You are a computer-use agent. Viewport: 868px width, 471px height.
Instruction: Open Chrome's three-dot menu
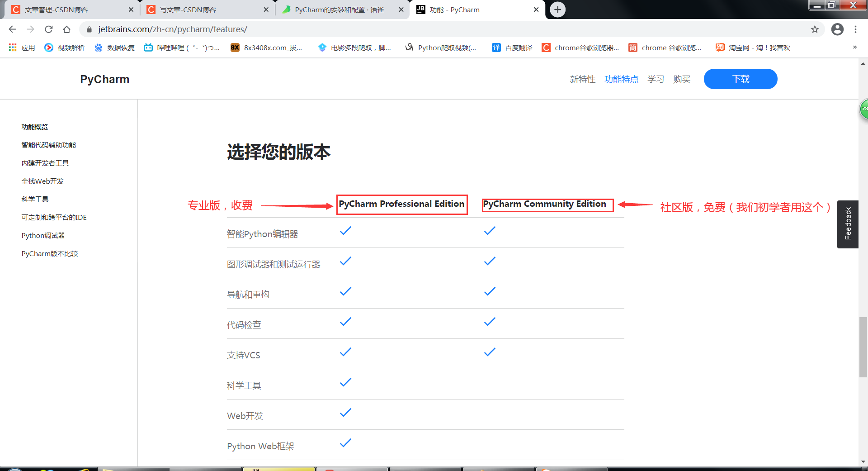click(855, 29)
